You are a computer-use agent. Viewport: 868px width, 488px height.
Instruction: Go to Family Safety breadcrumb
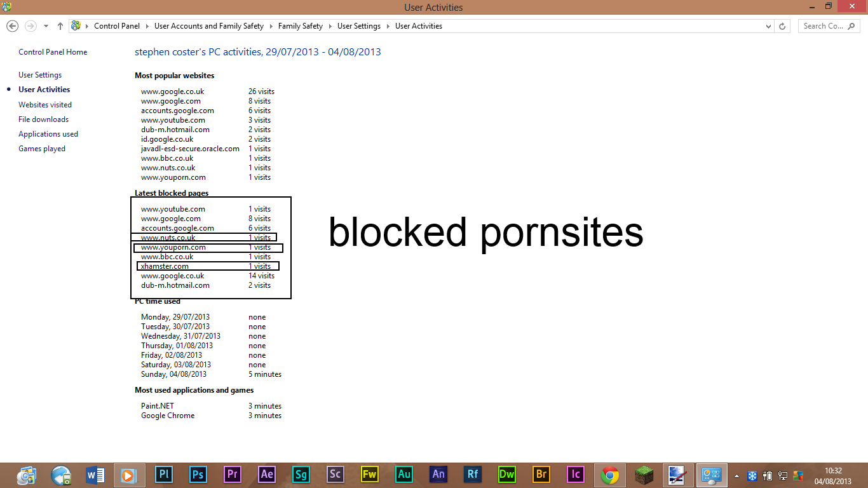click(301, 26)
